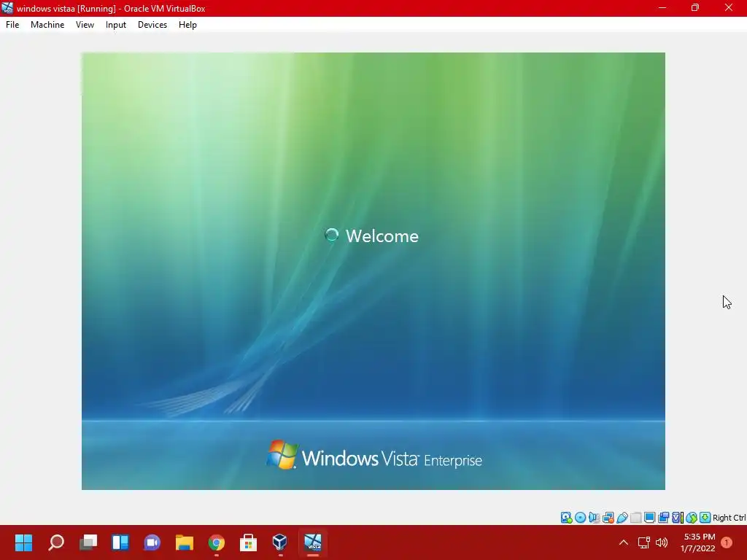The image size is (747, 560).
Task: Click the USB devices status icon
Action: [x=622, y=518]
